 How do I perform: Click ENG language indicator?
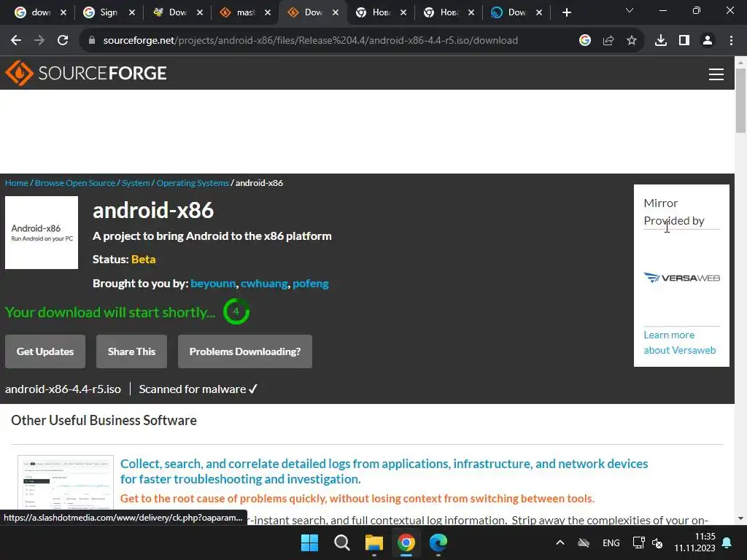click(x=611, y=542)
